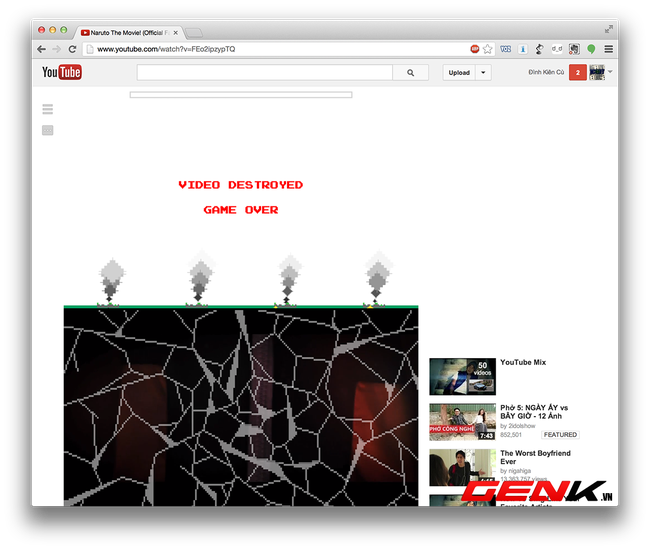Image resolution: width=650 pixels, height=550 pixels.
Task: Click the GAME OVER text
Action: click(x=240, y=210)
